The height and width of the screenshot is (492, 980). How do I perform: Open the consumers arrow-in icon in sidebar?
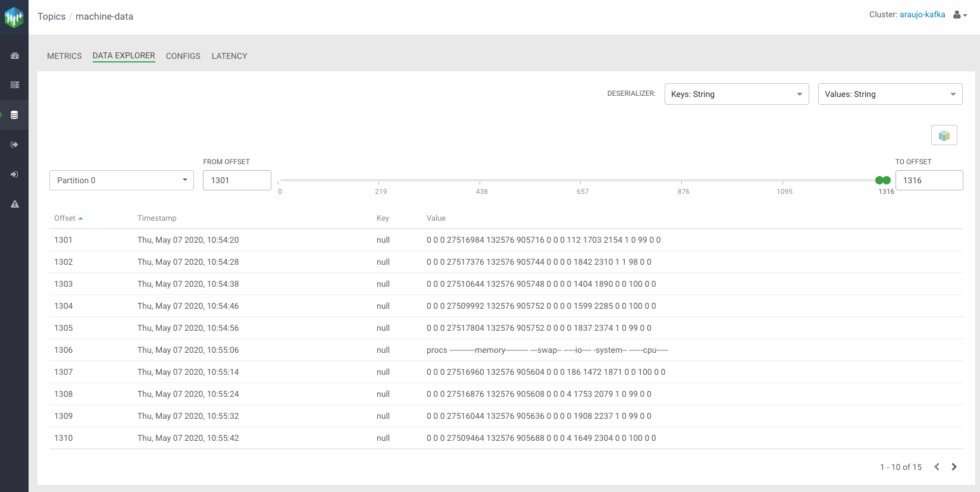pyautogui.click(x=15, y=174)
